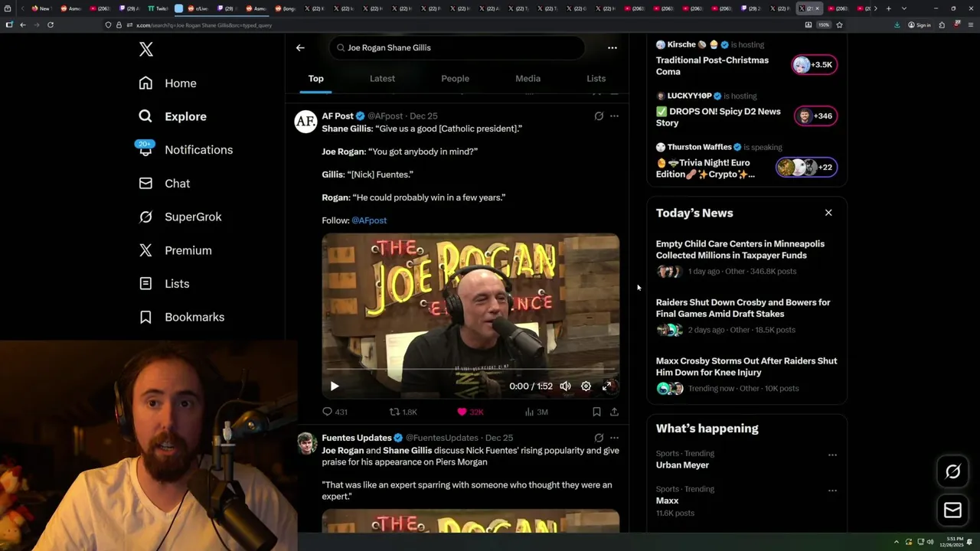Click the +22 listeners badge
This screenshot has height=551, width=980.
pyautogui.click(x=806, y=168)
